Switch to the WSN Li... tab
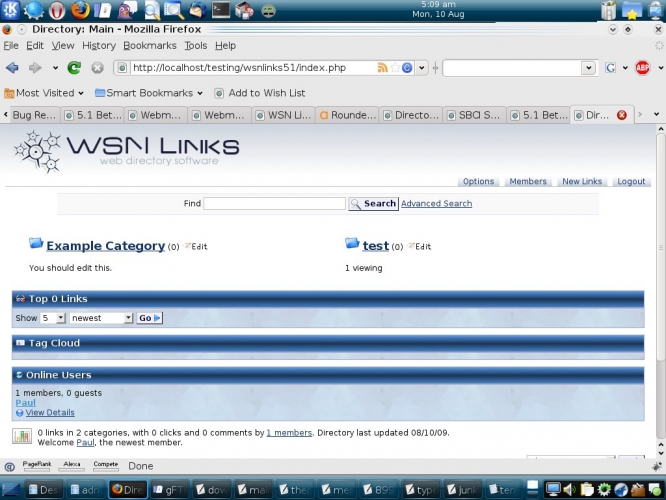Image resolution: width=666 pixels, height=500 pixels. tap(283, 115)
